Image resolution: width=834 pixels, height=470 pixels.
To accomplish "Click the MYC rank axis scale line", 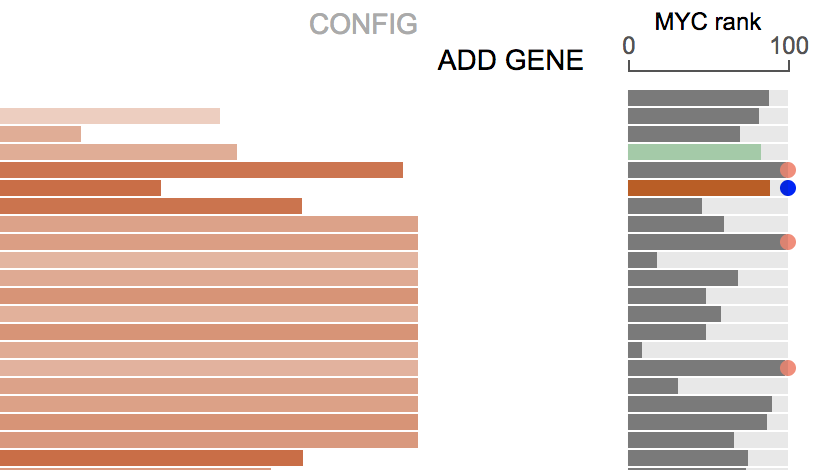I will click(708, 66).
